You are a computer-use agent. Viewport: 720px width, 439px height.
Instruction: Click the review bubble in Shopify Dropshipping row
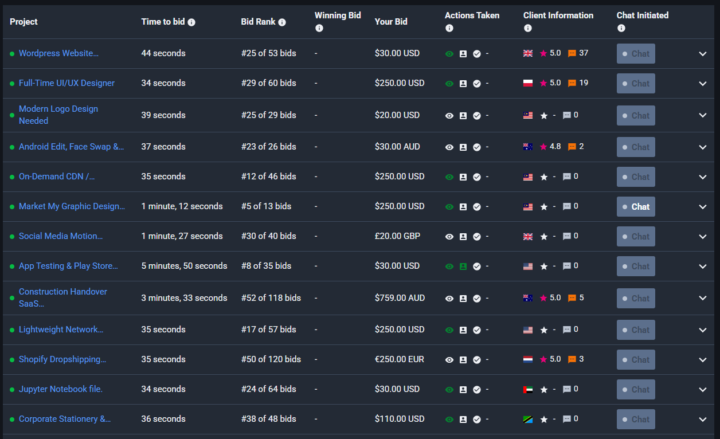click(x=572, y=359)
